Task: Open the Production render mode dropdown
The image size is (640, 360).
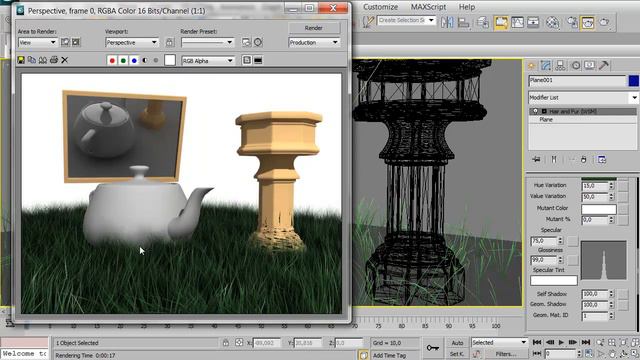Action: point(313,42)
